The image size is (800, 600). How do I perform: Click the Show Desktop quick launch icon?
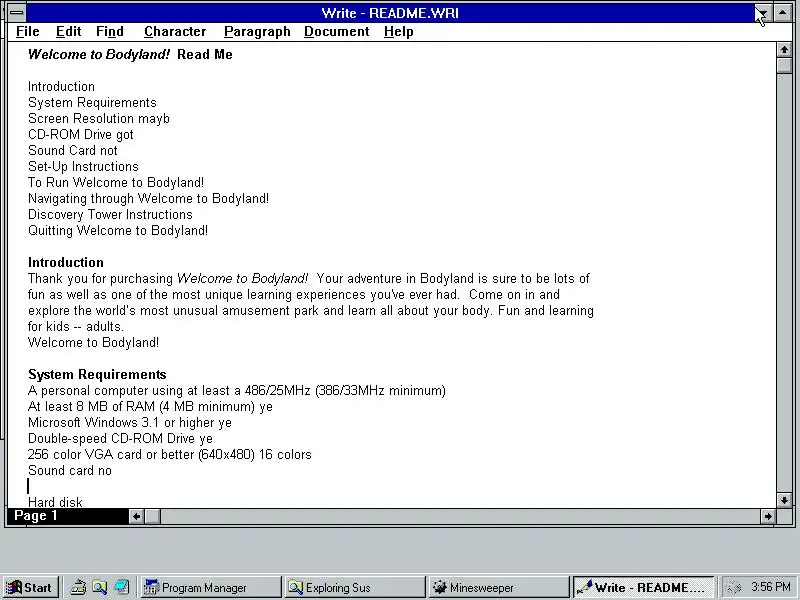(x=121, y=587)
